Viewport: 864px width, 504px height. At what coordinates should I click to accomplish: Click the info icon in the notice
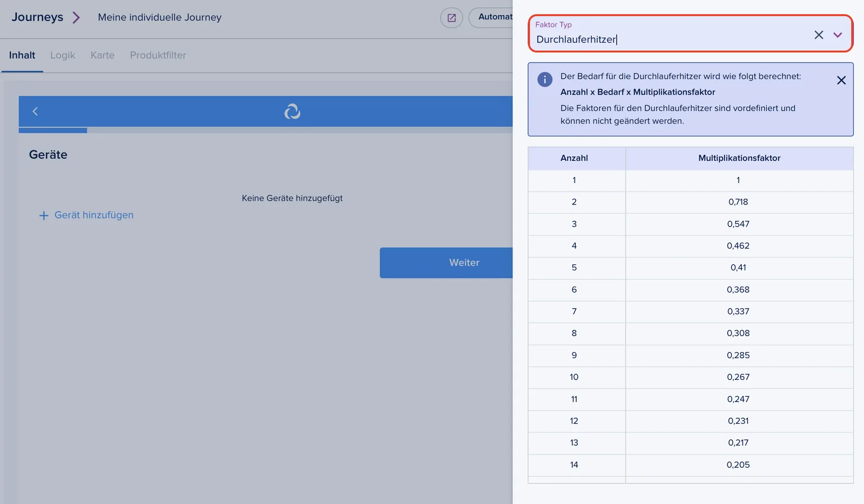pyautogui.click(x=545, y=79)
